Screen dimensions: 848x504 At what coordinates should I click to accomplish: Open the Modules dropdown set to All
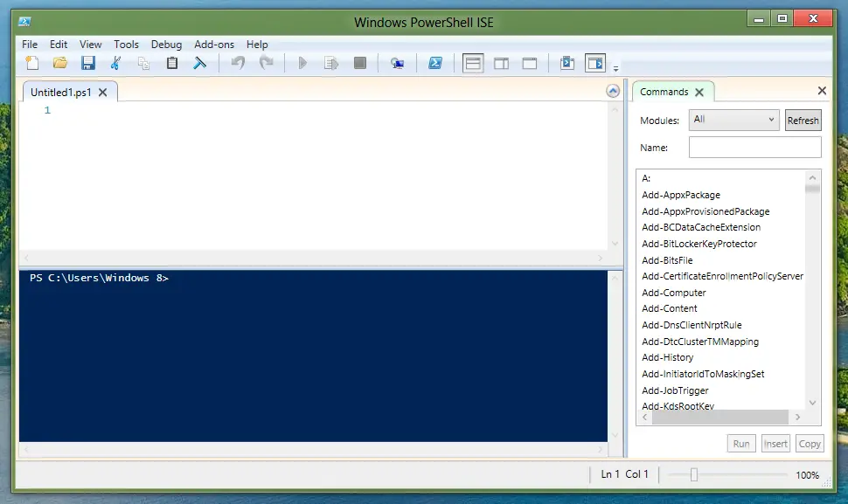[733, 120]
